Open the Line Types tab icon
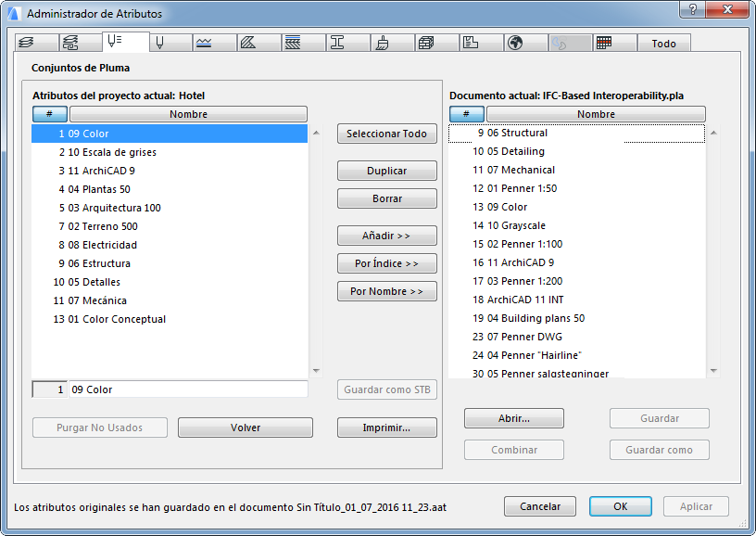The height and width of the screenshot is (536, 756). point(215,43)
